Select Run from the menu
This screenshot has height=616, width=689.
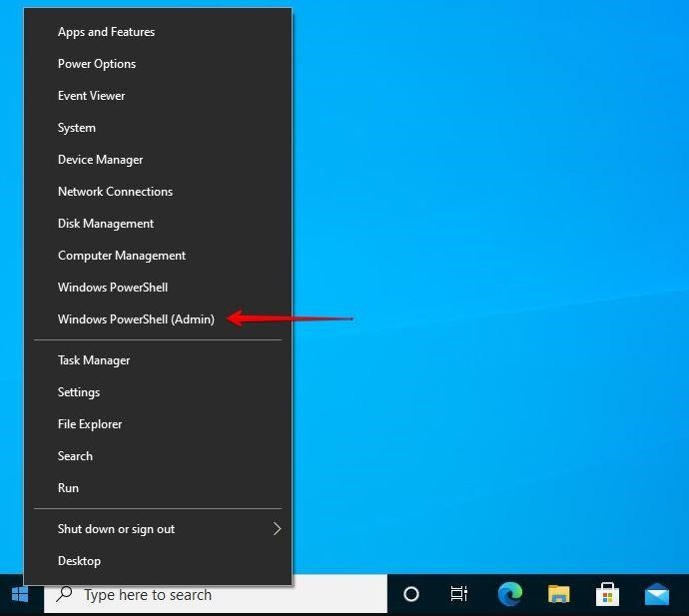pos(68,488)
